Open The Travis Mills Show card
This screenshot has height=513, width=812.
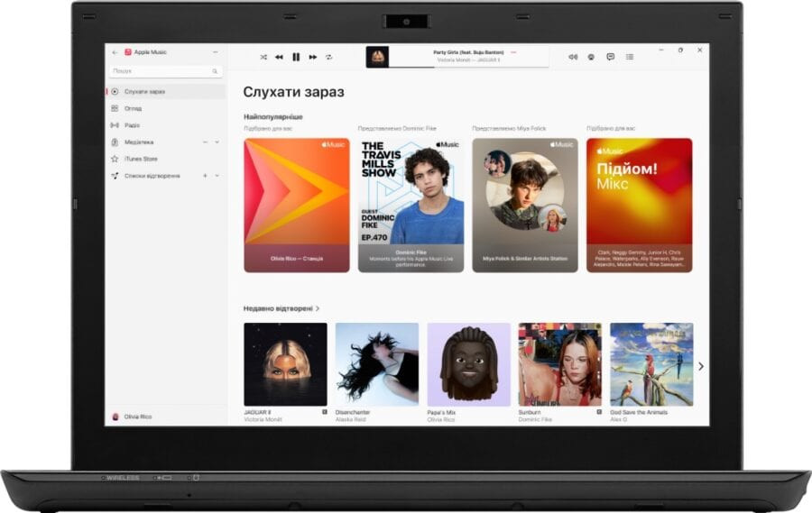(411, 205)
